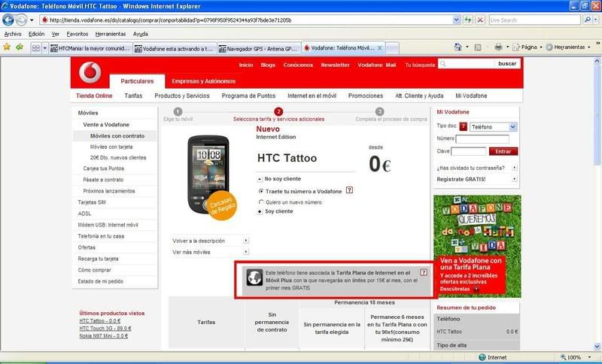Image resolution: width=602 pixels, height=364 pixels.
Task: Click the HTC Tattoo phone image
Action: (x=208, y=176)
